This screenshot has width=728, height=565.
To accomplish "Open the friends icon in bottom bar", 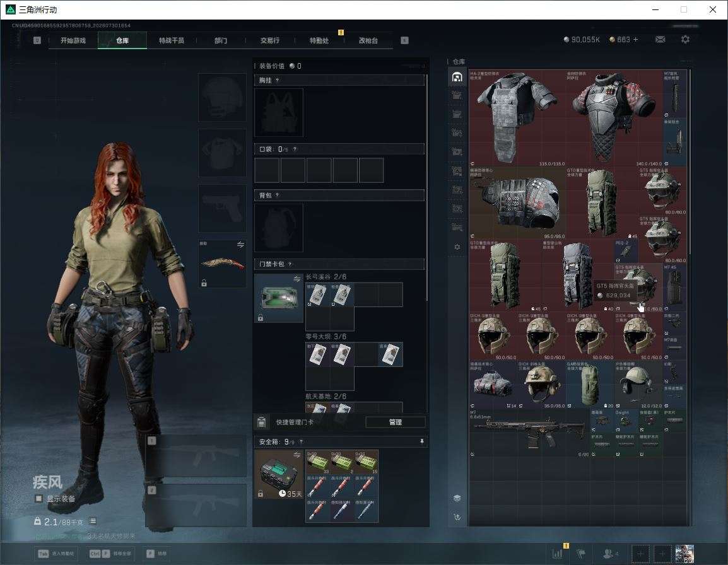I will click(609, 554).
